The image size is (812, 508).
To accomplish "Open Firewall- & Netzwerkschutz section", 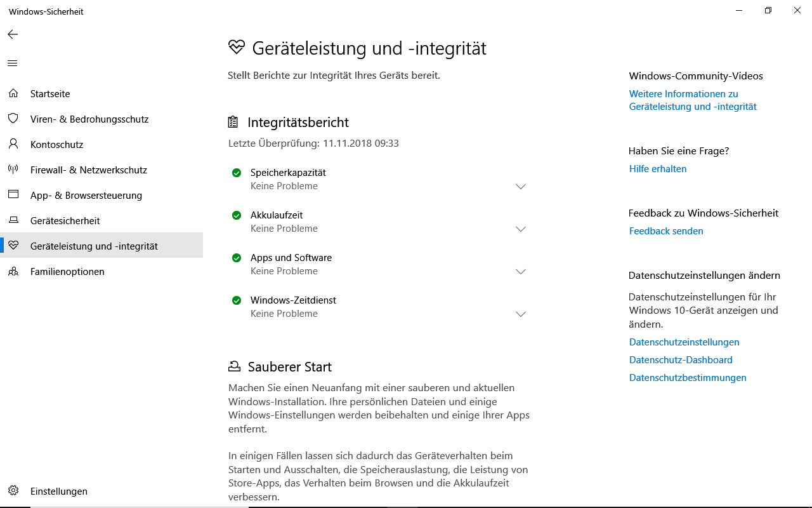I will pos(101,170).
